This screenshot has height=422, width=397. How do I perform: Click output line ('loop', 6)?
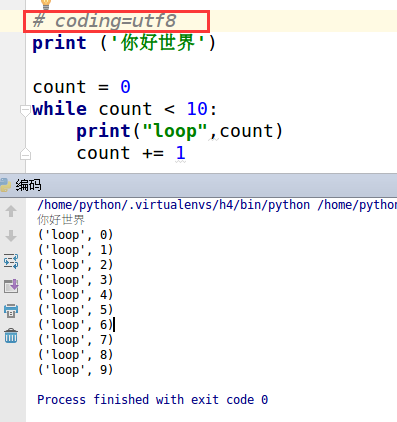click(76, 325)
